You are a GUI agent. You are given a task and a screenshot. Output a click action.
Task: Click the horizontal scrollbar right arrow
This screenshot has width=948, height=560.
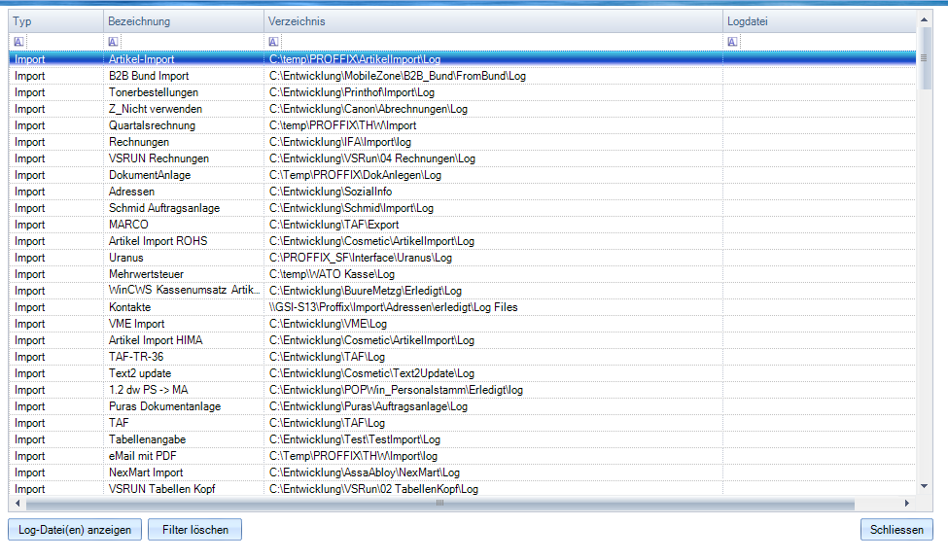(906, 504)
